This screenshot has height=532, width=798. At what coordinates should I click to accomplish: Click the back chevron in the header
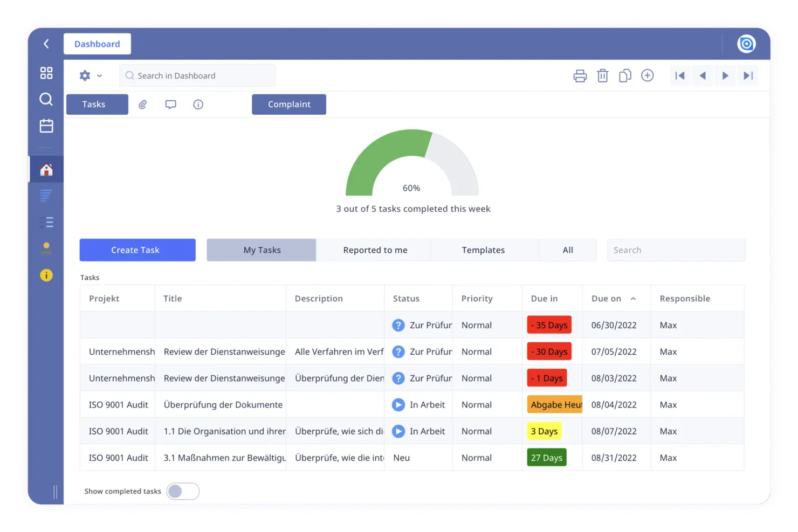(x=46, y=44)
